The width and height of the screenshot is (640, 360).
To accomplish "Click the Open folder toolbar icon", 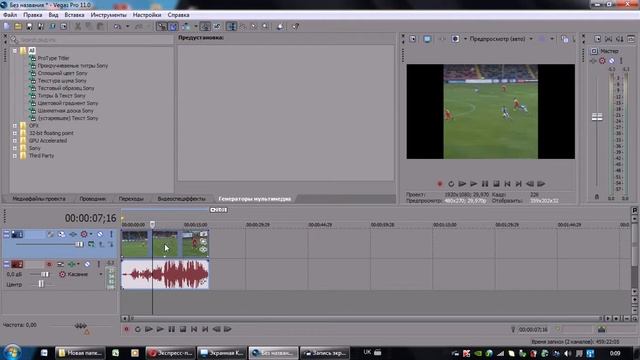I will click(18, 27).
